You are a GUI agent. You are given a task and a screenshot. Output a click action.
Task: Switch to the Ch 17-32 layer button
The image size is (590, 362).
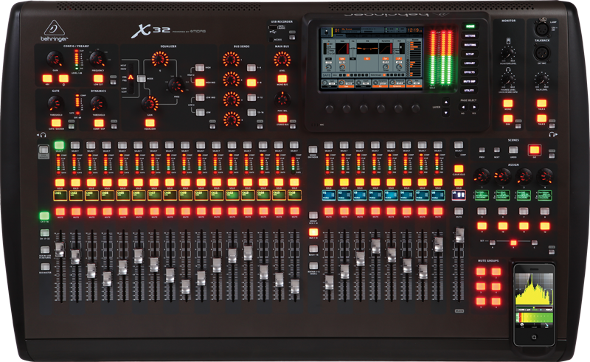(45, 233)
